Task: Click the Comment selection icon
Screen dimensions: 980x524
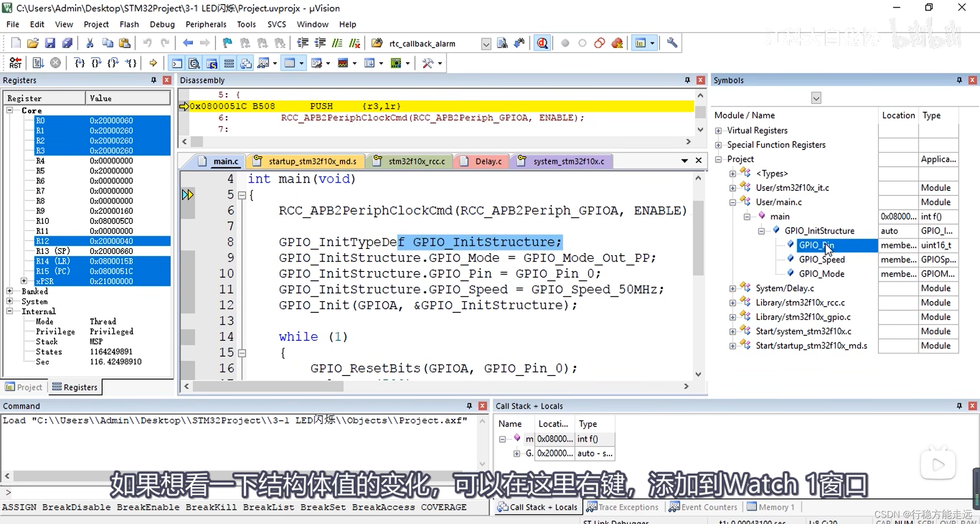Action: (x=337, y=43)
